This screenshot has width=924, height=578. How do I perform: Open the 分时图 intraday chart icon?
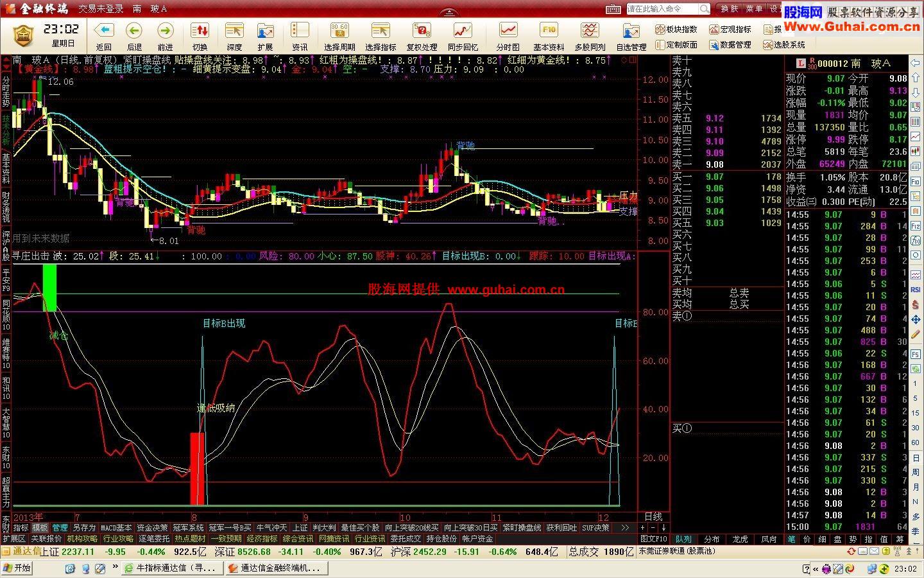coord(508,31)
